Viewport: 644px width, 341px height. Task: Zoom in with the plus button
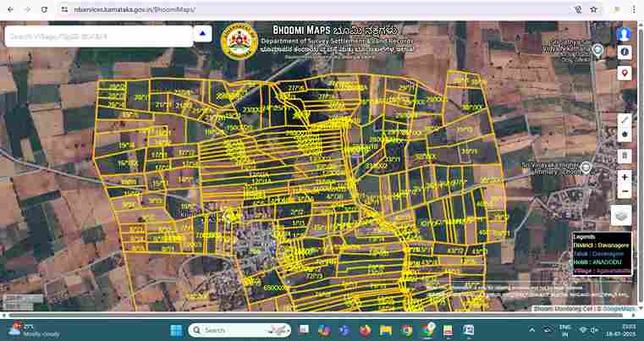625,178
